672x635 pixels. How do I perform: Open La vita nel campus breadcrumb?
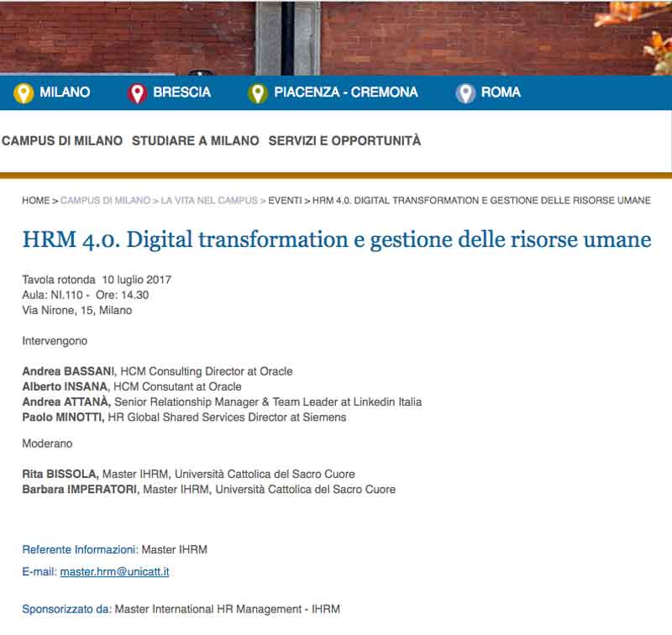[x=209, y=201]
